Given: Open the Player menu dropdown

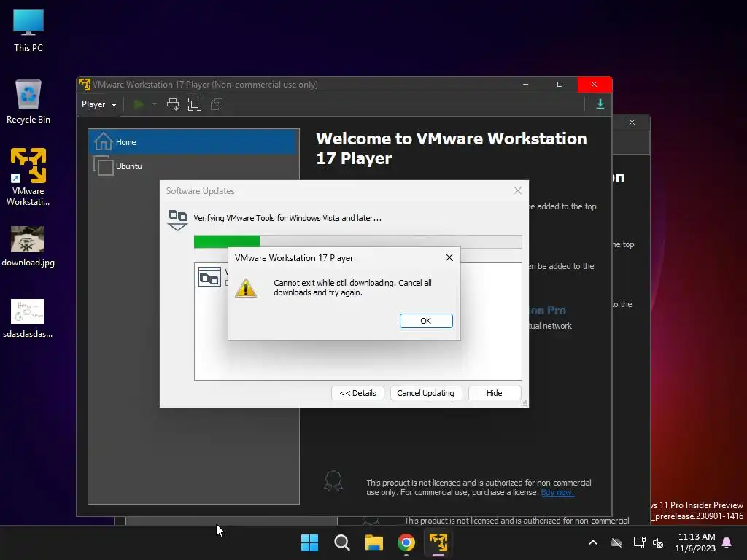Looking at the screenshot, I should pyautogui.click(x=99, y=104).
